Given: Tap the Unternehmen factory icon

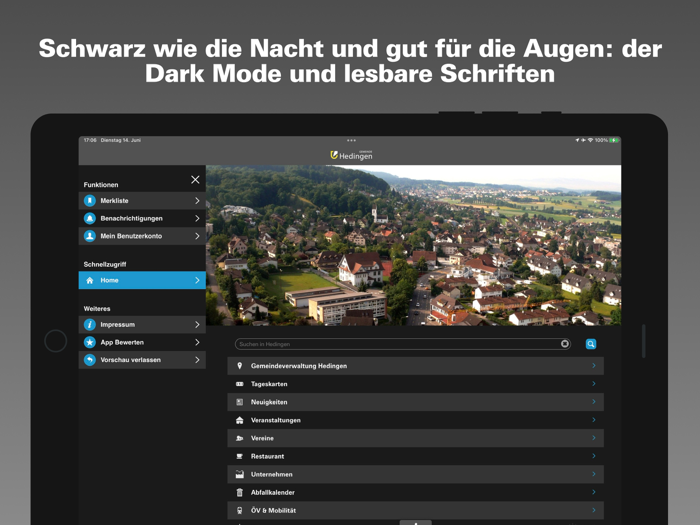Looking at the screenshot, I should [240, 474].
